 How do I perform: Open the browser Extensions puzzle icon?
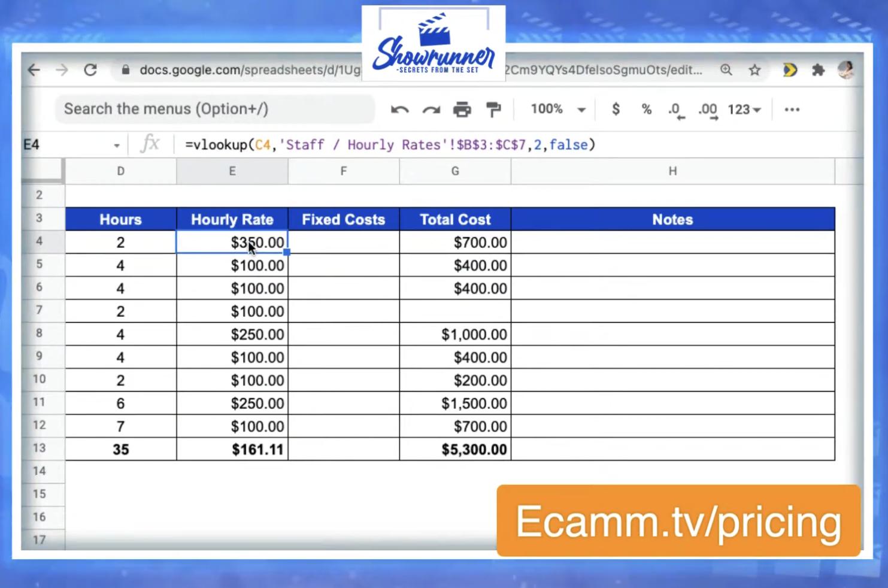tap(818, 70)
